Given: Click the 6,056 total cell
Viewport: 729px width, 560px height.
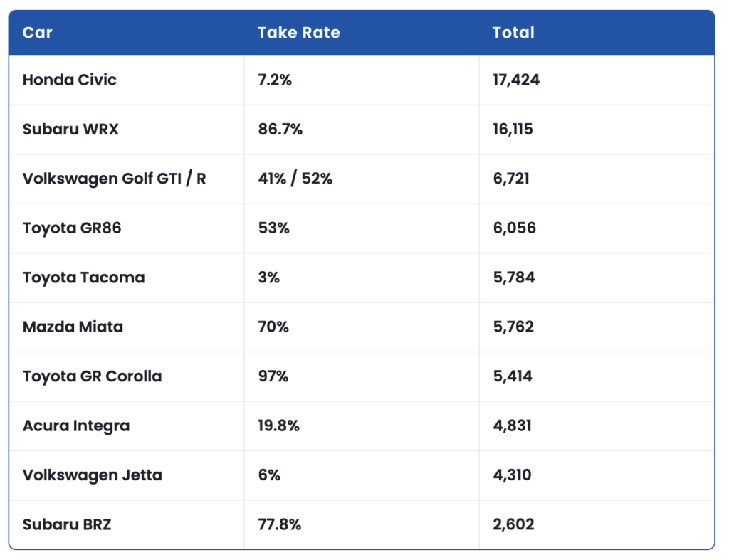Looking at the screenshot, I should point(514,228).
